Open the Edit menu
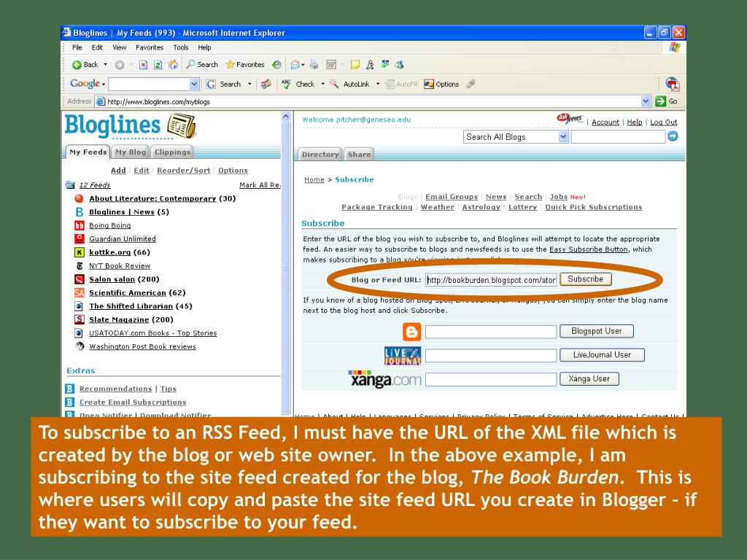 97,47
